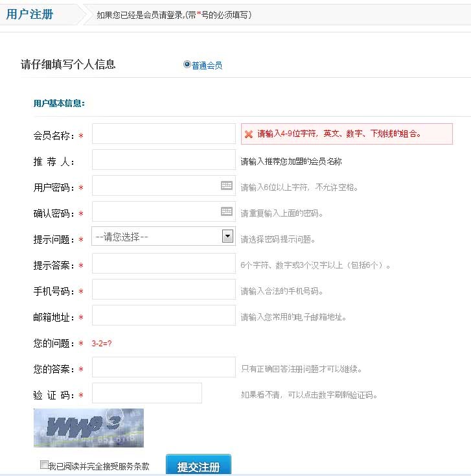
Task: Click the 服务条款 terms link text
Action: coord(136,466)
